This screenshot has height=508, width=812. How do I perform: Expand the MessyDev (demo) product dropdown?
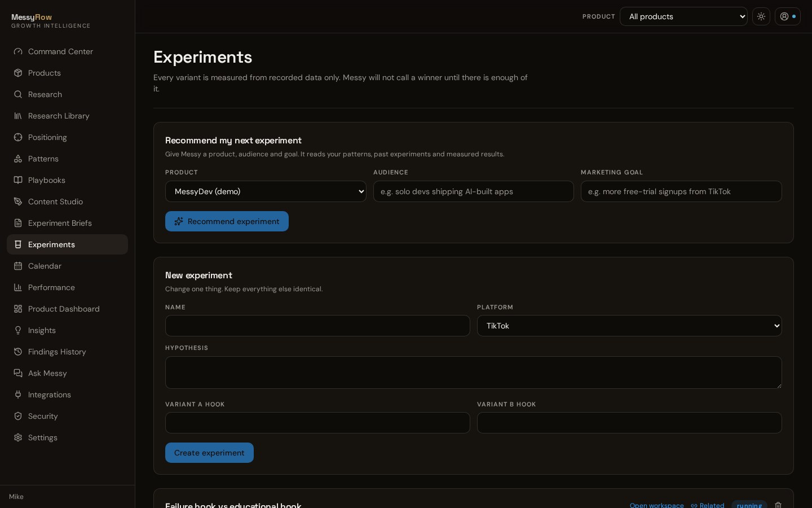point(266,191)
